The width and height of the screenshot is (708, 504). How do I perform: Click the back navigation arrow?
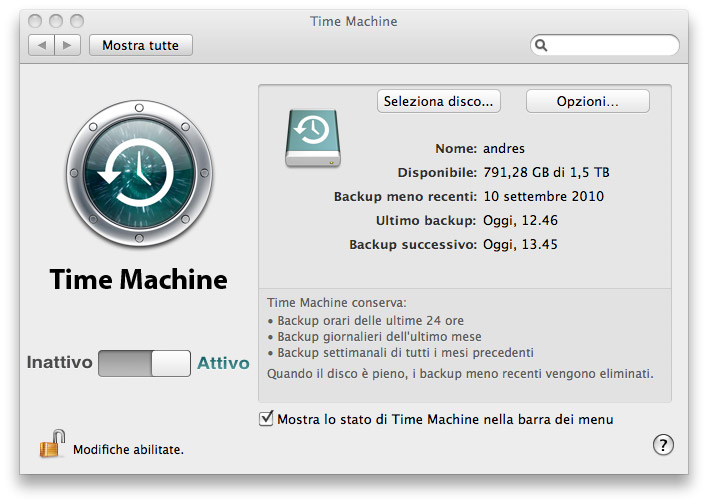click(x=42, y=45)
